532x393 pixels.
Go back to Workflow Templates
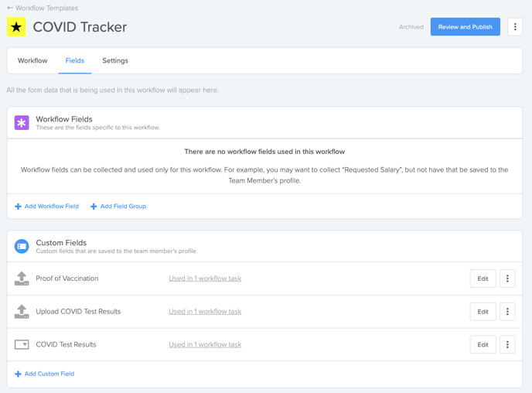[x=43, y=8]
